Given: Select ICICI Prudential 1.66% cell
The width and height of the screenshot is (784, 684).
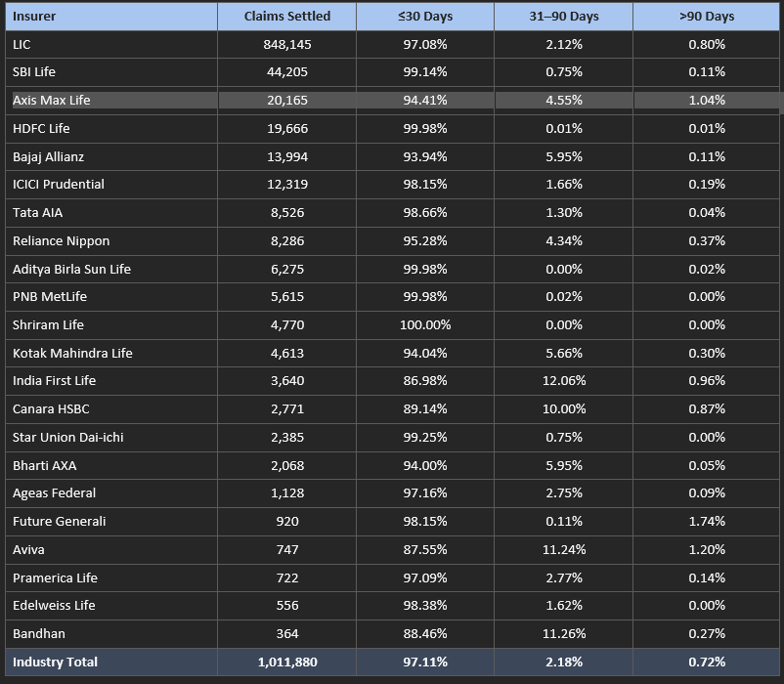Looking at the screenshot, I should [563, 185].
